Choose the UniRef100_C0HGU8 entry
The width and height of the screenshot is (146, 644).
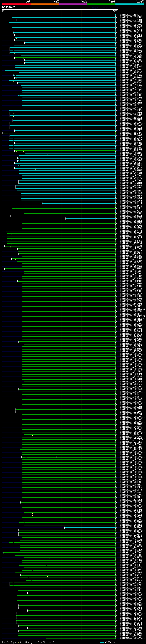131,95
